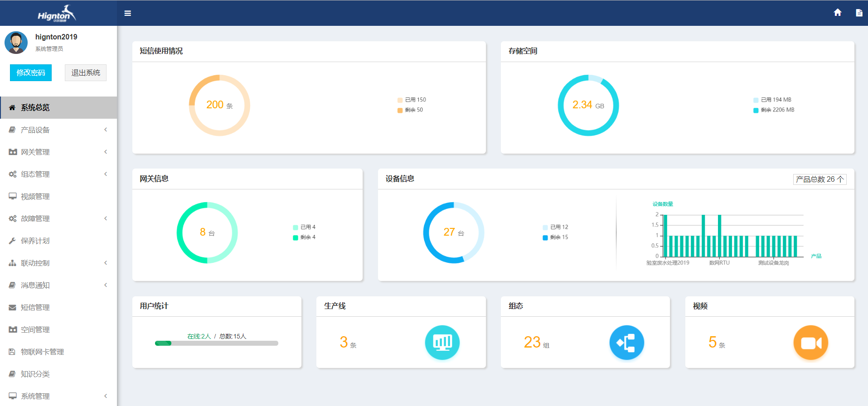Click the document icon in top bar
This screenshot has height=406, width=868.
(x=859, y=13)
